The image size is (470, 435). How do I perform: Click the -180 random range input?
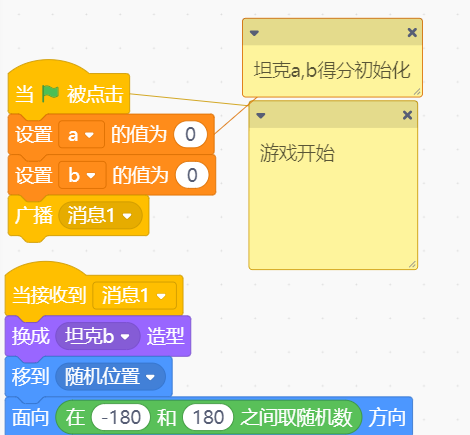coord(121,417)
